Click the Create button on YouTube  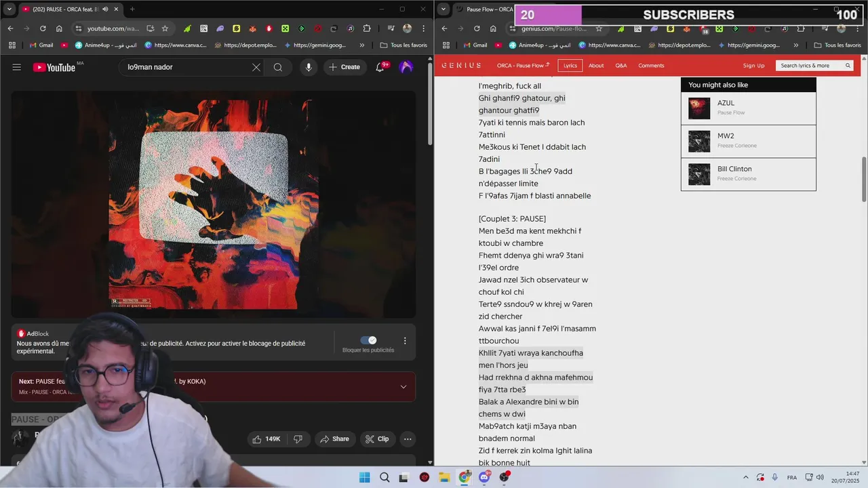344,67
